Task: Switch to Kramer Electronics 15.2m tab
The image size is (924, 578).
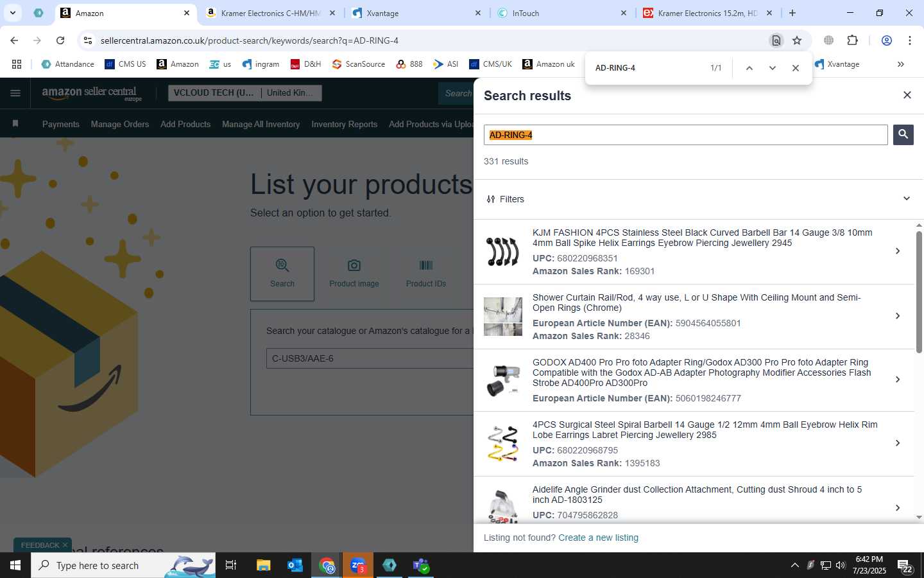Action: 708,13
